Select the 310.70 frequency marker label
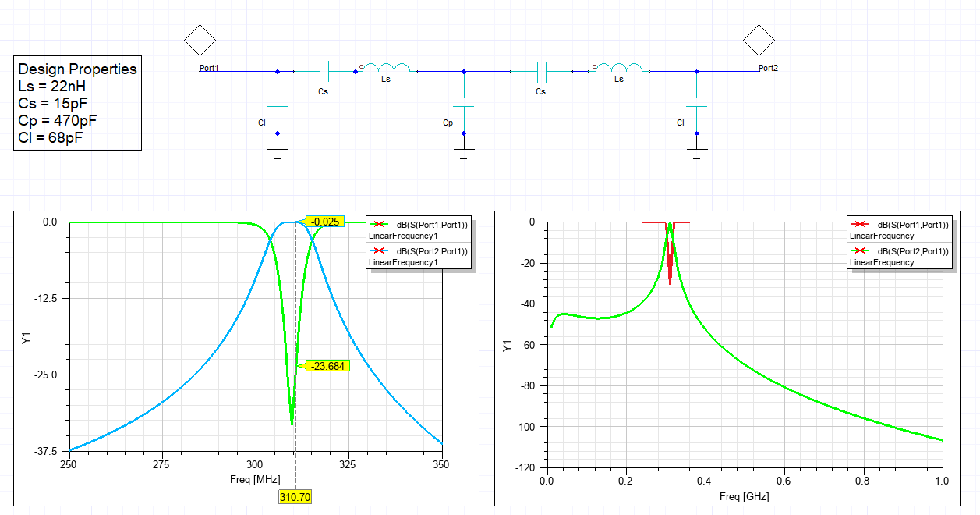The height and width of the screenshot is (515, 980). pyautogui.click(x=295, y=496)
